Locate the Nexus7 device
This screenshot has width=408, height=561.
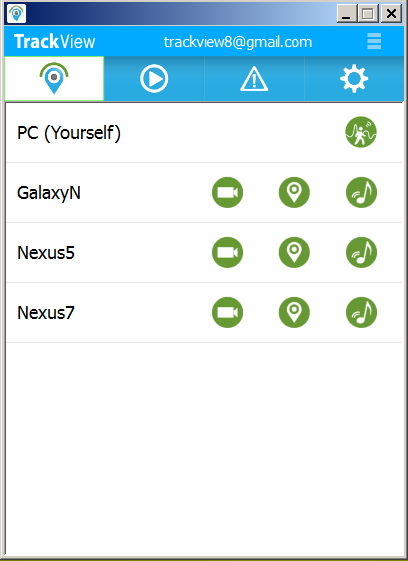294,312
